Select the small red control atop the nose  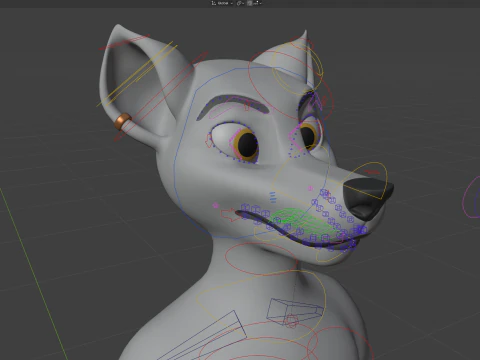372,172
